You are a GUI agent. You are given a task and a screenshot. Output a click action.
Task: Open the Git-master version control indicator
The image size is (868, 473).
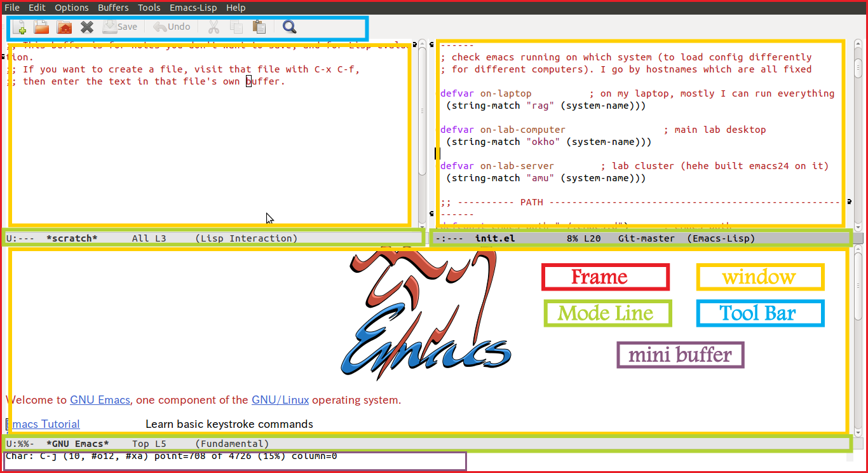pyautogui.click(x=646, y=239)
